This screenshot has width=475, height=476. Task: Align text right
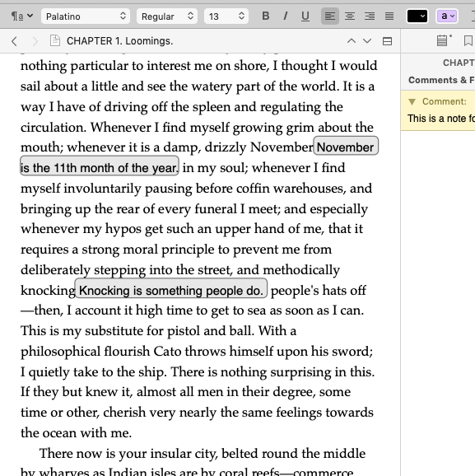[370, 16]
